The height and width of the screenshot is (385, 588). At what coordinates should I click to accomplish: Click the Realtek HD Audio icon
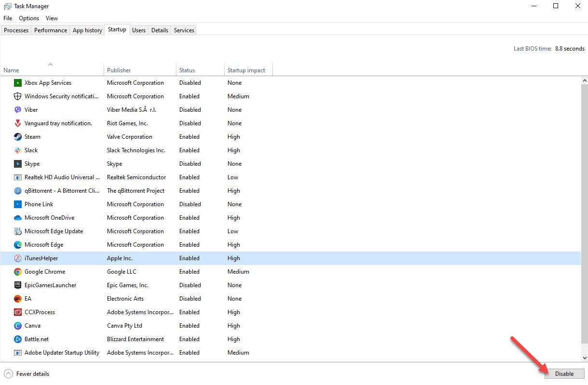[x=18, y=177]
